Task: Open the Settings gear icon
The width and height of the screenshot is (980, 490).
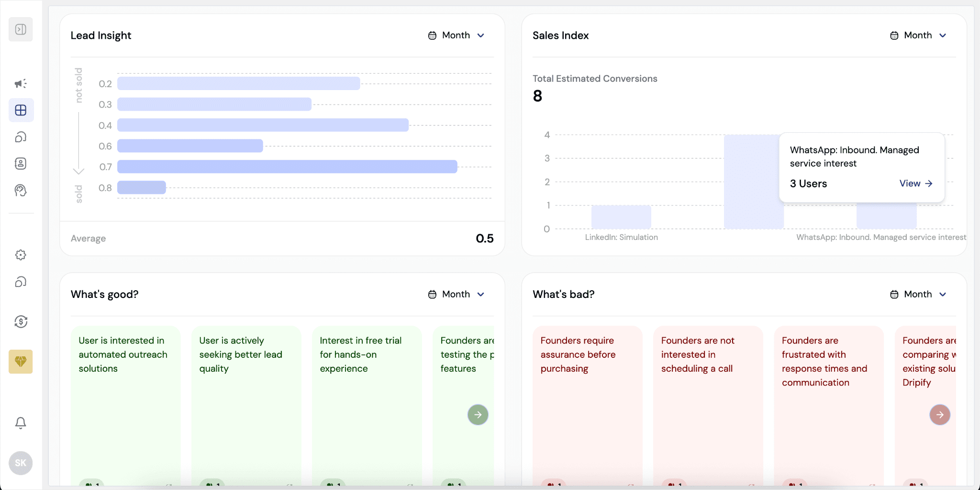Action: 21,255
